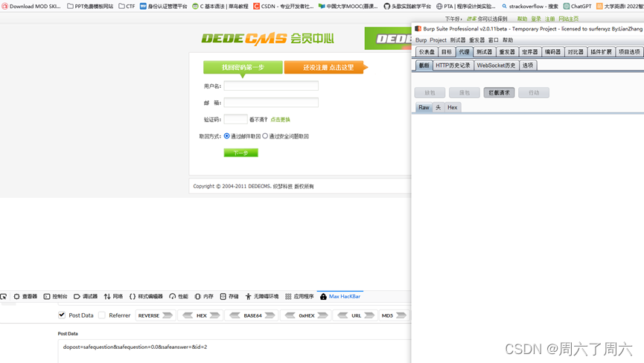Switch to the 控制台 console devtools tab
This screenshot has width=644, height=363.
click(55, 296)
